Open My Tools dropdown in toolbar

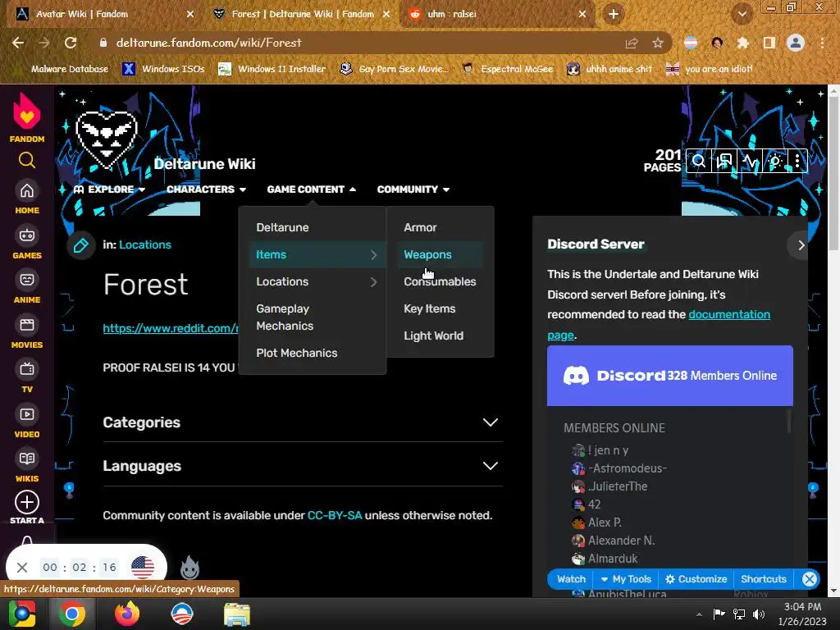626,579
